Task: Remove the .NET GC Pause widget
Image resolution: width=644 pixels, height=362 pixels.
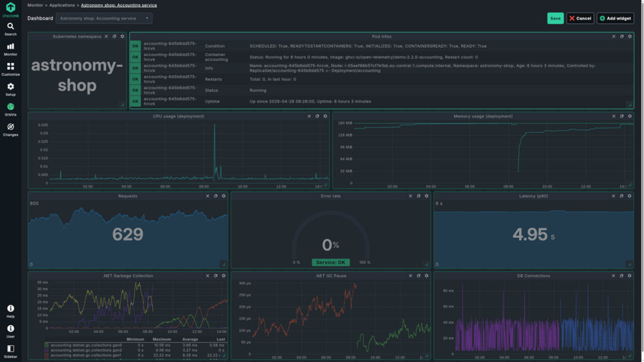Action: point(410,276)
